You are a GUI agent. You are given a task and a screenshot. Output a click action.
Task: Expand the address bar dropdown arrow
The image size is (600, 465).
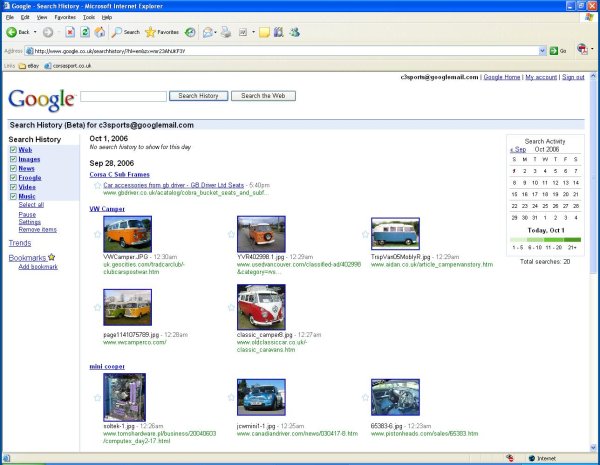(x=542, y=51)
